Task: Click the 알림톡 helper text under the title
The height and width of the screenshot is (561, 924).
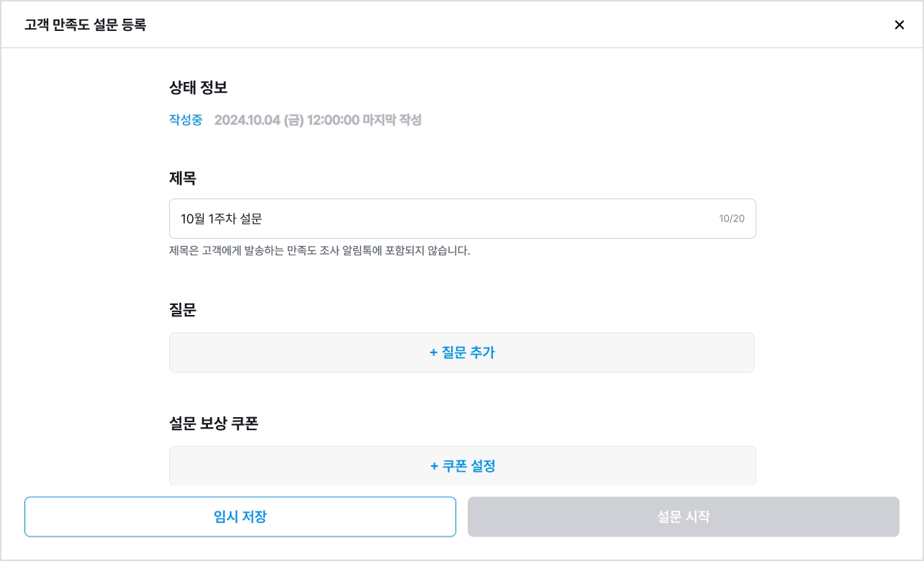Action: [x=320, y=251]
